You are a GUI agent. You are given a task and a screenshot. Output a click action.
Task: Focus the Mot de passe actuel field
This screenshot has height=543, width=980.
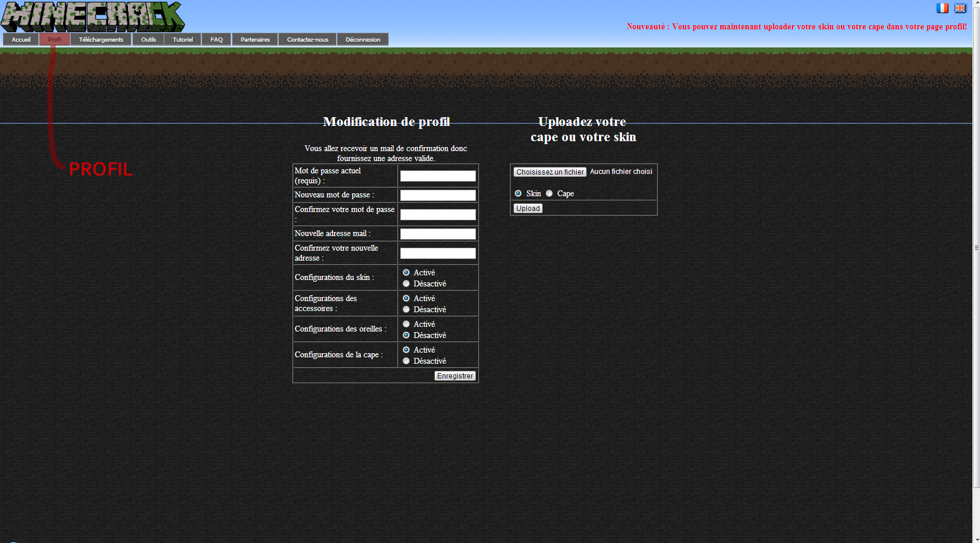tap(438, 176)
